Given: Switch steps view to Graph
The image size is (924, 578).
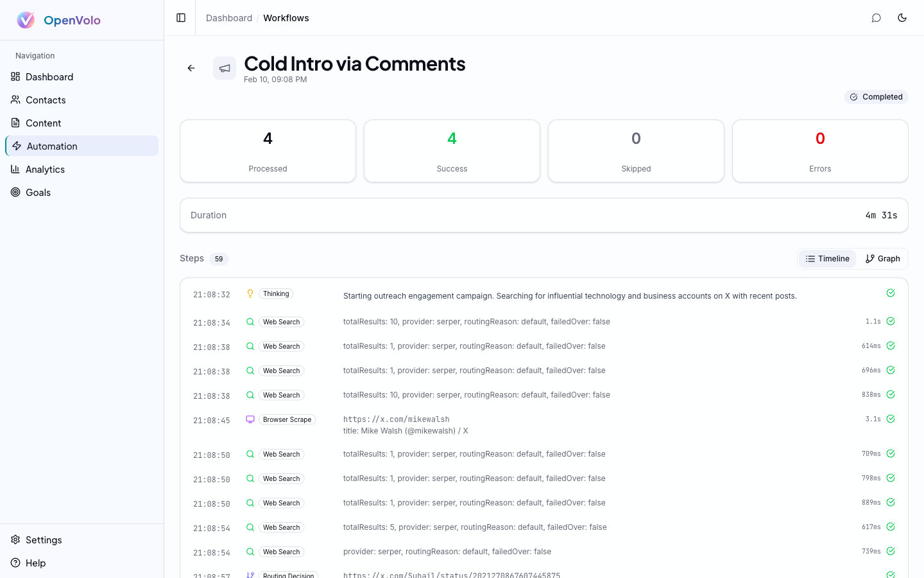Looking at the screenshot, I should tap(882, 258).
